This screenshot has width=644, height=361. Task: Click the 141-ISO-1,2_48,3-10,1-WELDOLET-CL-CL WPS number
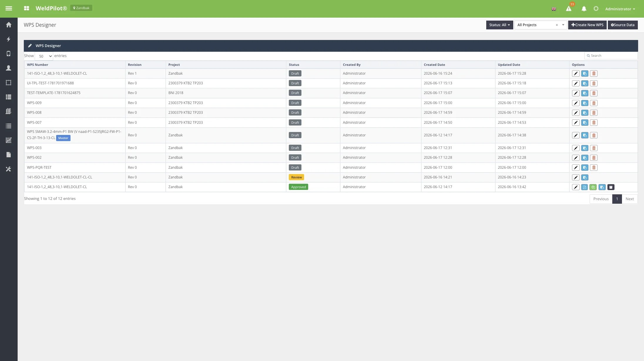tap(59, 177)
